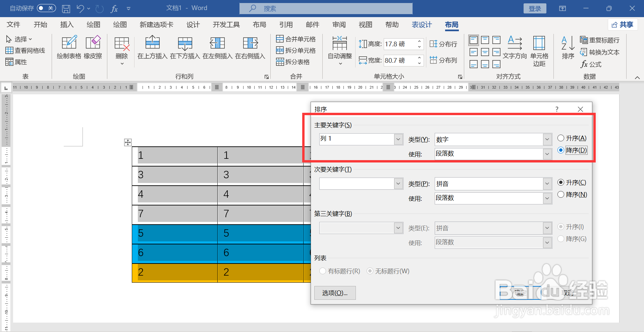Click the Convert to Text icon (转换为文本)
Image resolution: width=644 pixels, height=332 pixels.
click(600, 52)
